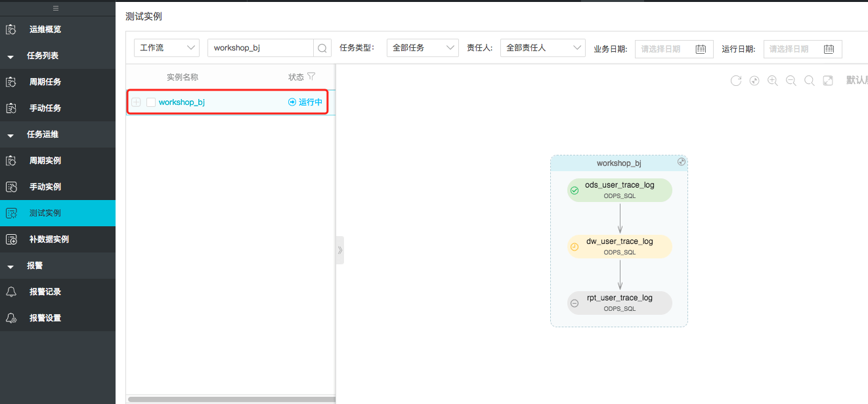Screen dimensions: 868x404
Task: Click the icon next to 手动任务
Action: pos(11,108)
